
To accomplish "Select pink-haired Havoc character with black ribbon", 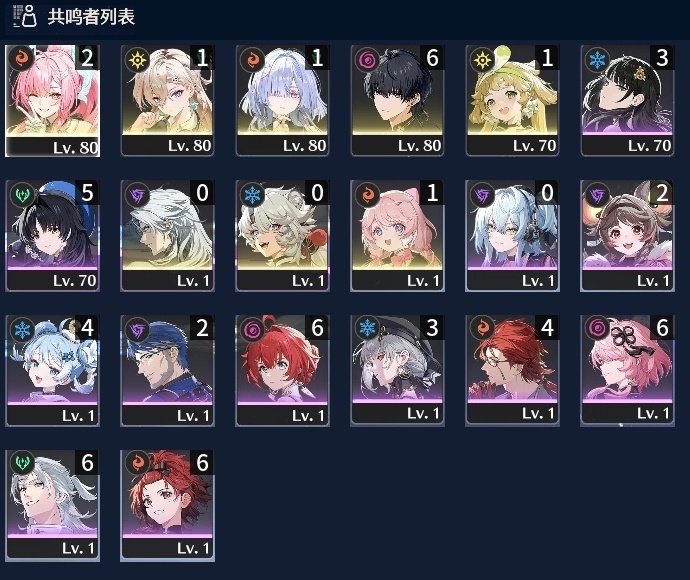I will pyautogui.click(x=628, y=371).
